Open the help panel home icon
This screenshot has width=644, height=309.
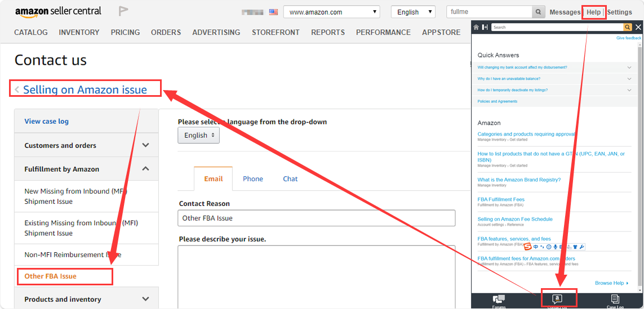click(476, 27)
